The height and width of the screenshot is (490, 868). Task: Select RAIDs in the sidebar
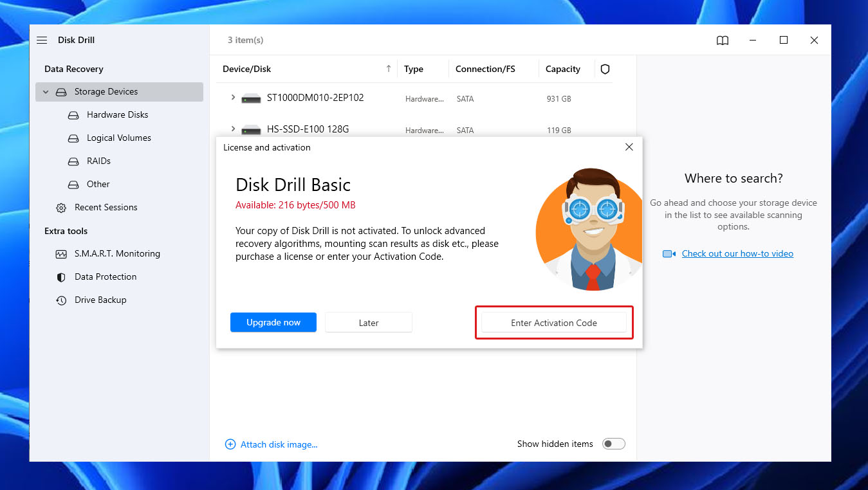click(x=98, y=161)
